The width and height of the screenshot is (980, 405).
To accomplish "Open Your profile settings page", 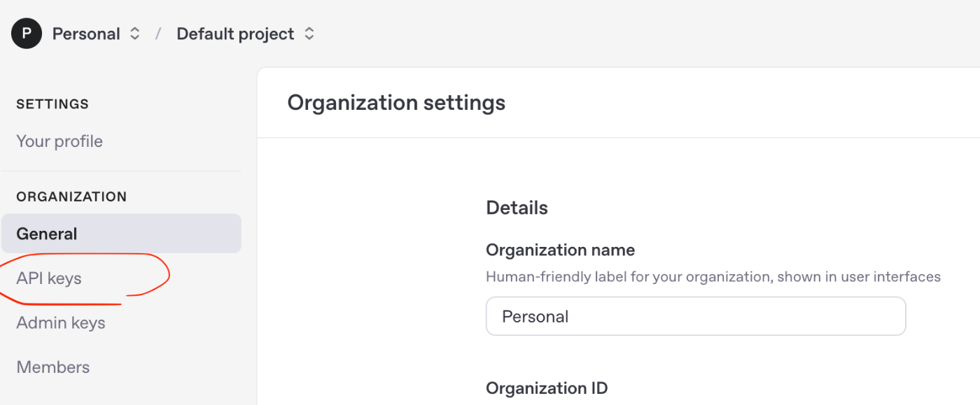I will tap(59, 141).
